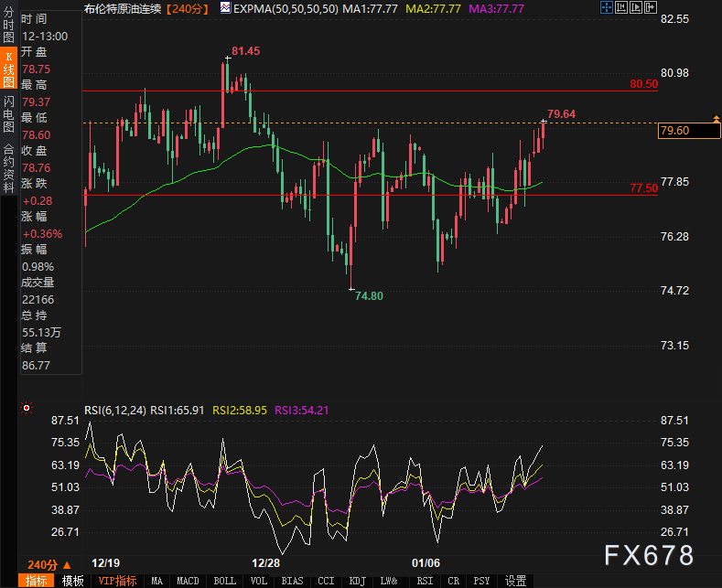Select the BIAS indicator
722x588 pixels.
pyautogui.click(x=293, y=581)
